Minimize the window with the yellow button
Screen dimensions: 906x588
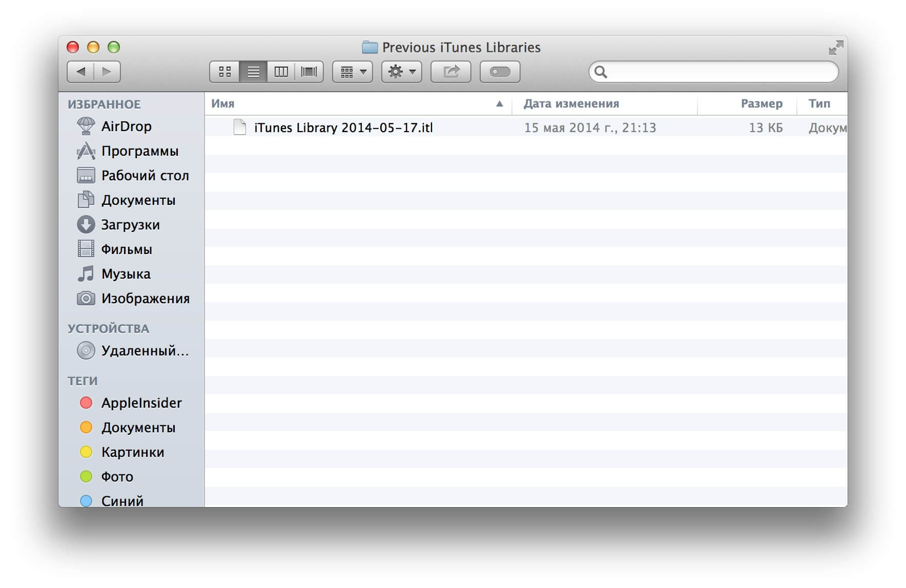93,47
